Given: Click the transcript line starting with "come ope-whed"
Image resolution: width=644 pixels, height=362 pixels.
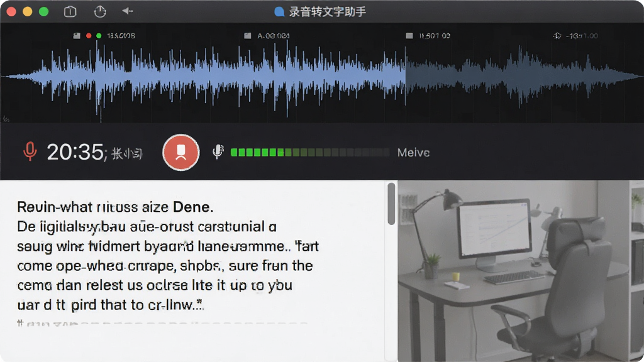Looking at the screenshot, I should click(165, 266).
